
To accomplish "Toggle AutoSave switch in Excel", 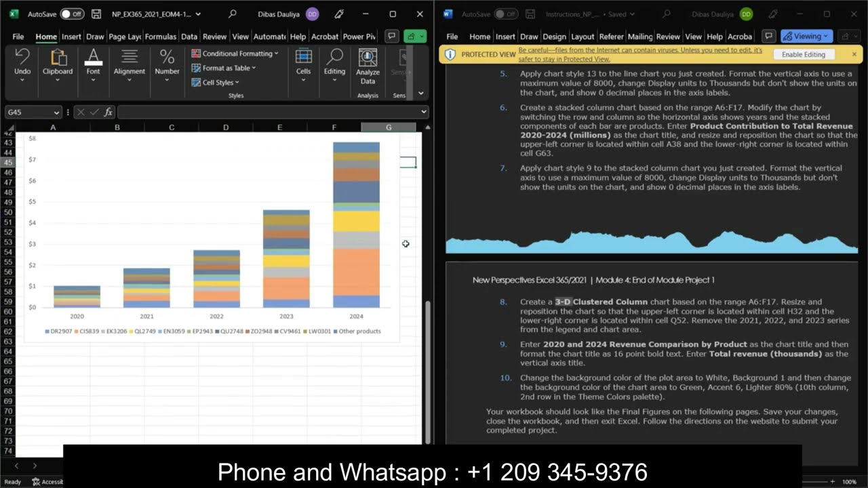I will click(x=72, y=14).
